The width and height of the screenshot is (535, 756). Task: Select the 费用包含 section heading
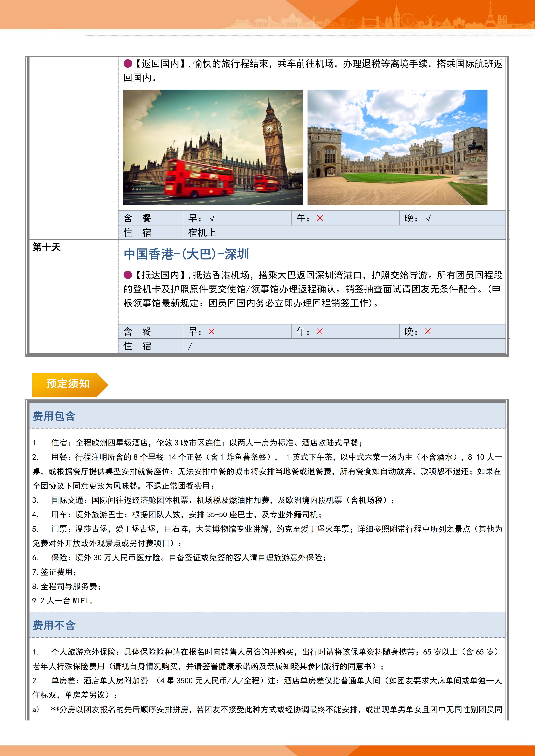pyautogui.click(x=54, y=416)
